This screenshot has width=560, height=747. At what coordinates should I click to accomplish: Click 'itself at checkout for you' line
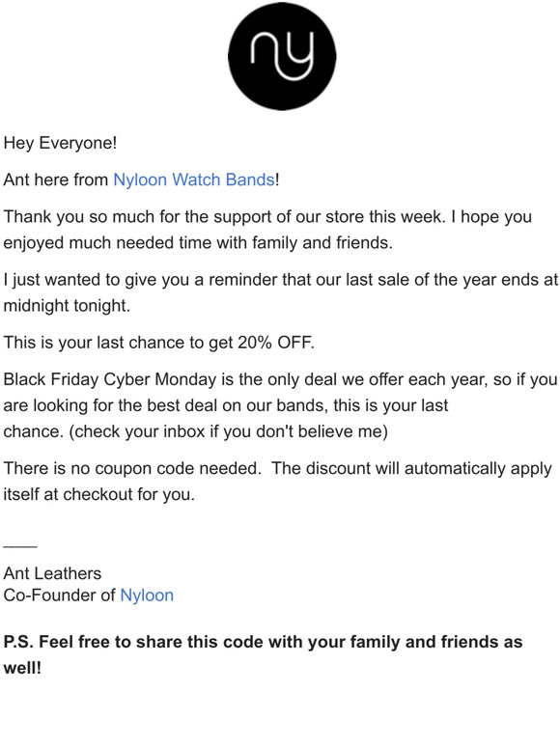pyautogui.click(x=99, y=494)
